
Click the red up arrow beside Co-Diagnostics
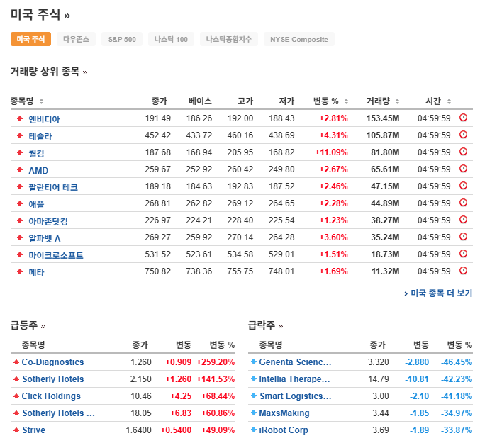pos(16,362)
